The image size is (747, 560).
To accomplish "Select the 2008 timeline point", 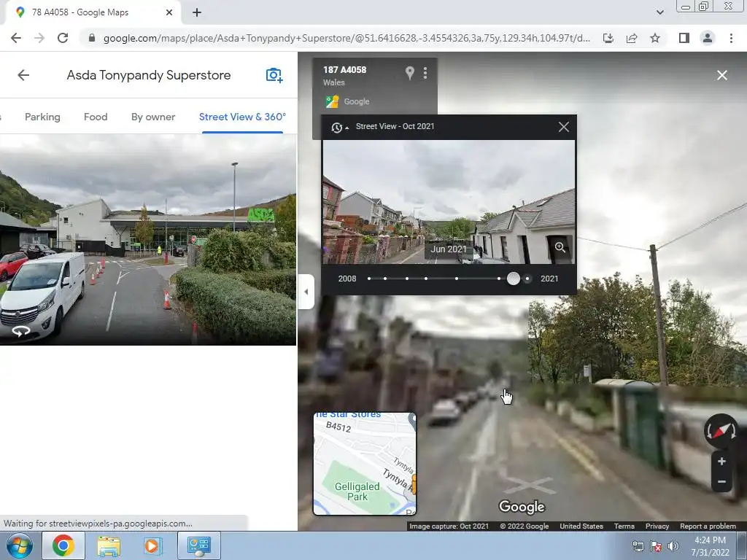I will (x=369, y=279).
